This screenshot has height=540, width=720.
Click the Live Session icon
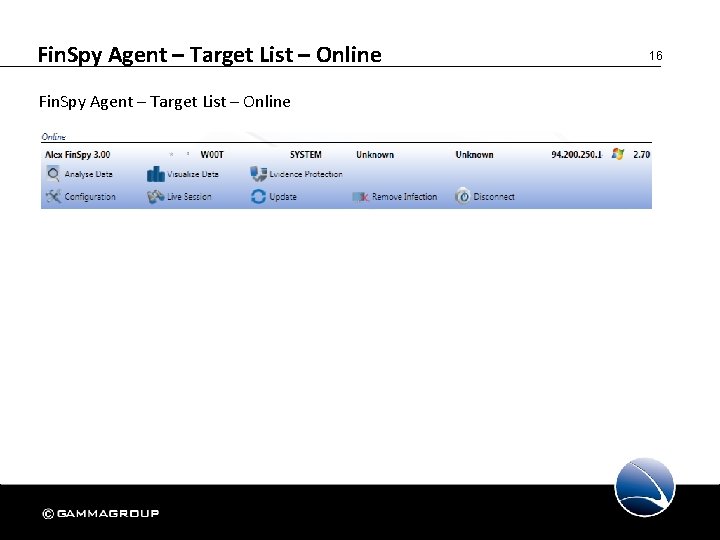(156, 197)
